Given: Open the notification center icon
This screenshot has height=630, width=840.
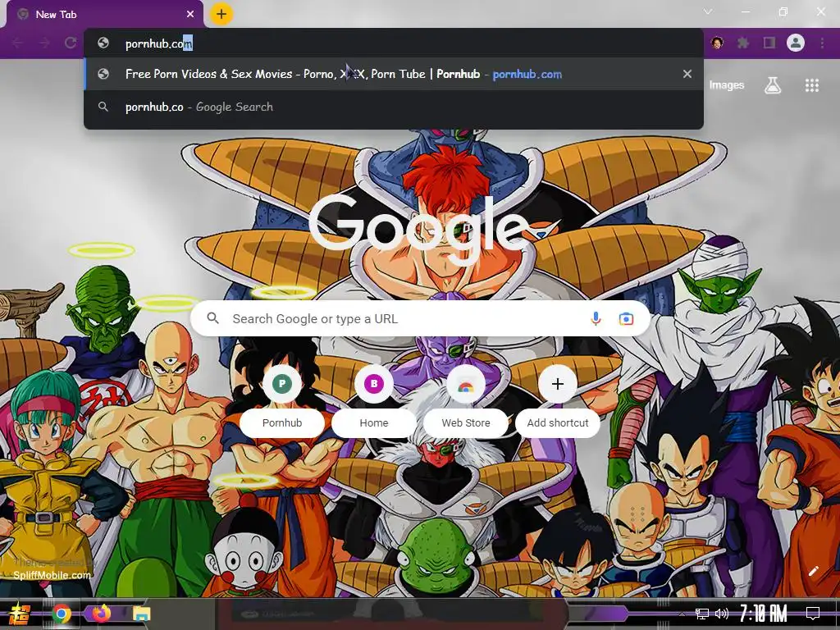Looking at the screenshot, I should click(813, 613).
